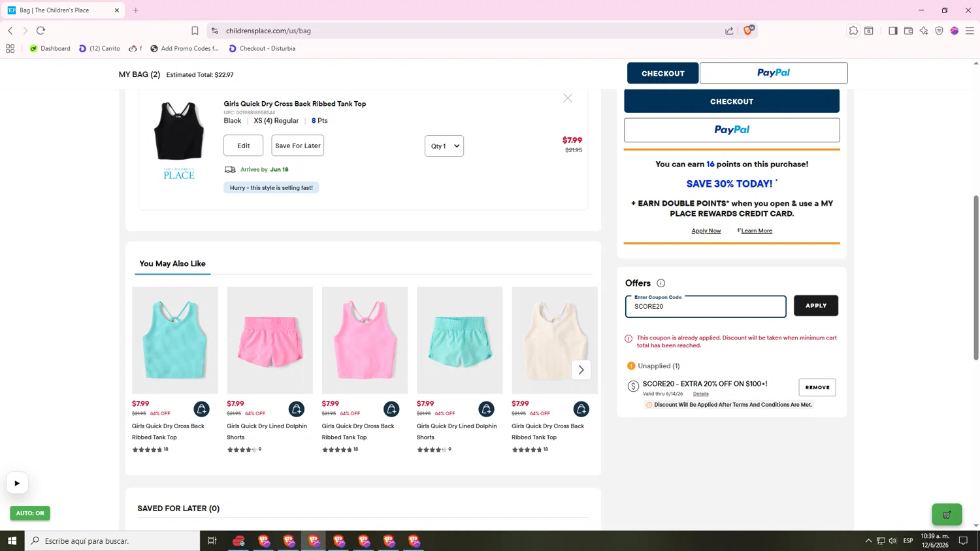Toggle the AUTO: ON switch
The height and width of the screenshot is (551, 980).
(x=30, y=513)
